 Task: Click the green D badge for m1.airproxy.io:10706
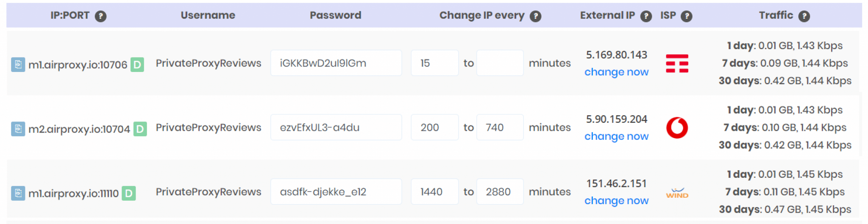click(x=137, y=65)
